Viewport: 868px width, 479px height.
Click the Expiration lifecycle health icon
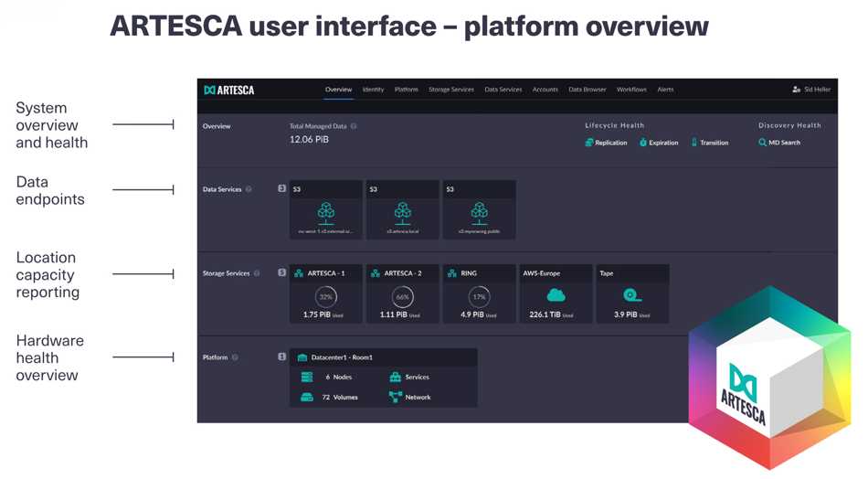pyautogui.click(x=642, y=143)
